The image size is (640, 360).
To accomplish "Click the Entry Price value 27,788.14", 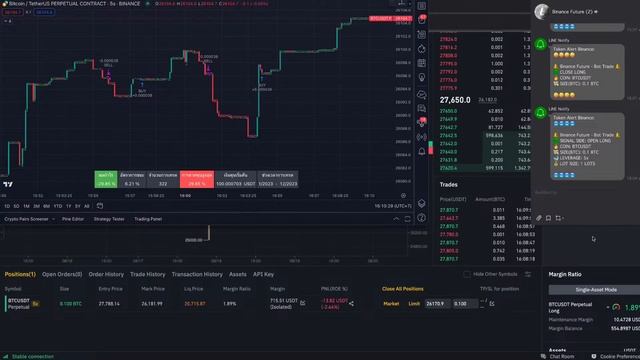I will point(109,304).
